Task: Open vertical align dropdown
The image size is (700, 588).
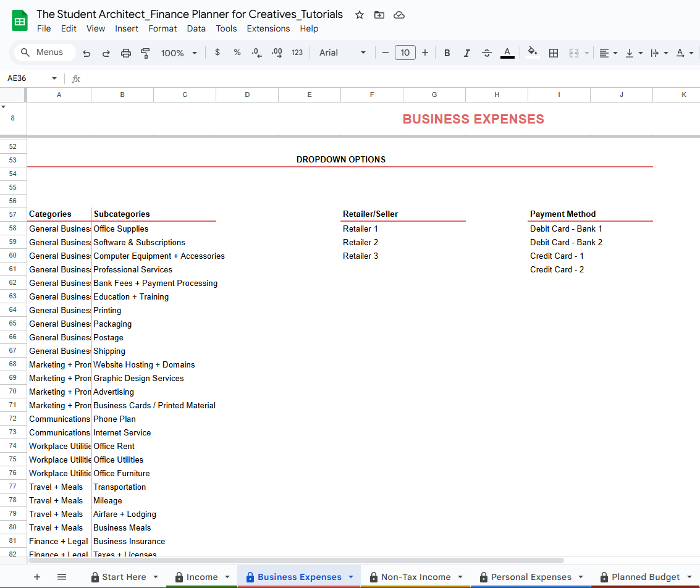Action: [x=634, y=53]
